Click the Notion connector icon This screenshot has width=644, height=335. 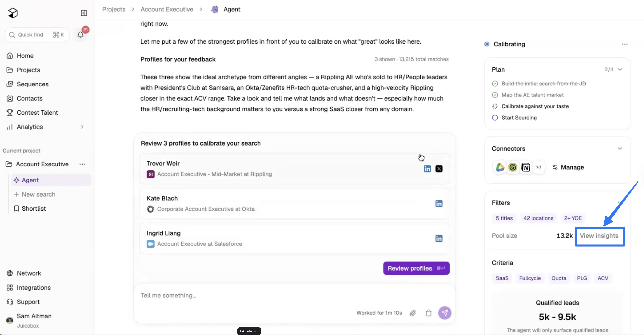click(525, 167)
